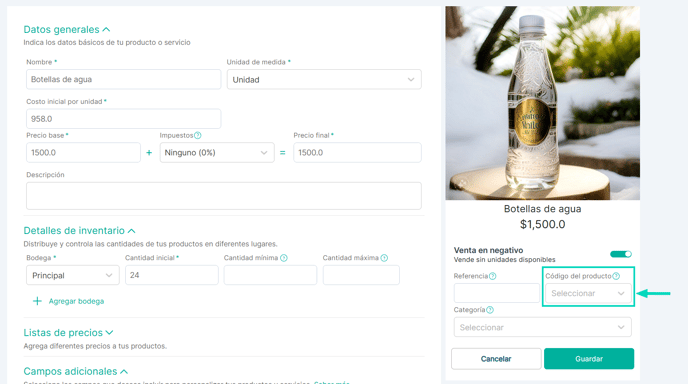Click the Código del producto help icon
This screenshot has height=384, width=688.
coord(616,276)
